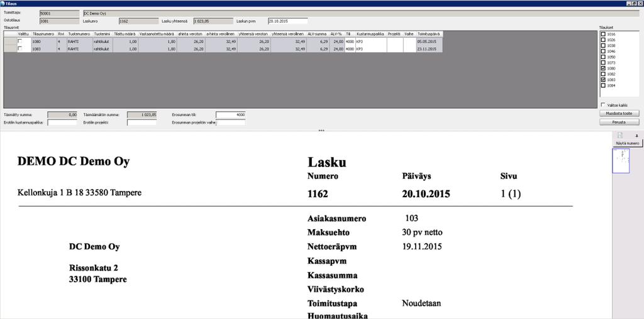Image resolution: width=644 pixels, height=319 pixels.
Task: Click the Vastaanotettu määrä column header
Action: (158, 34)
